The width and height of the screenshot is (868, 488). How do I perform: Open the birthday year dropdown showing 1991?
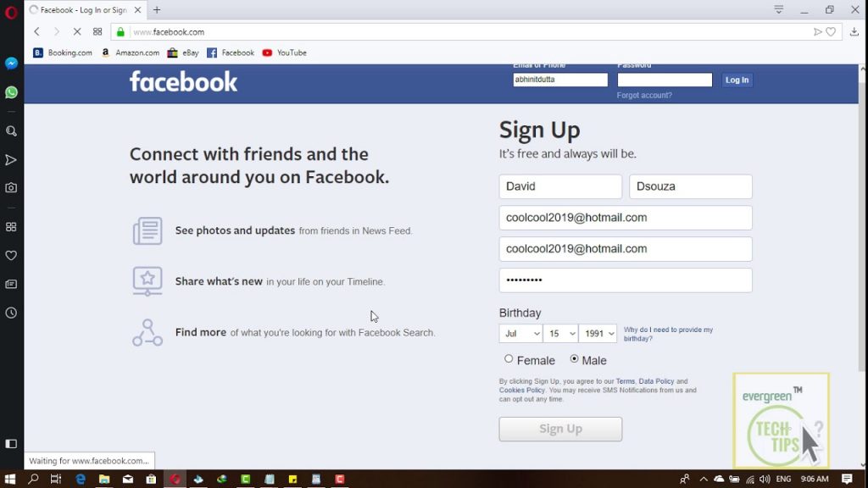coord(598,334)
